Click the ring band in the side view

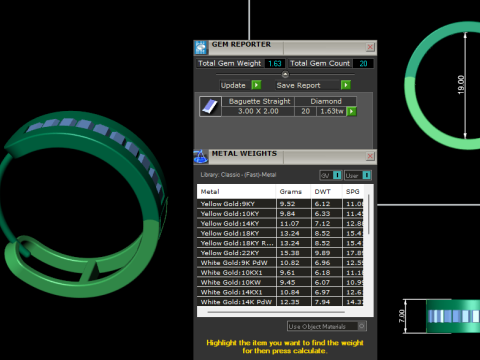click(453, 316)
